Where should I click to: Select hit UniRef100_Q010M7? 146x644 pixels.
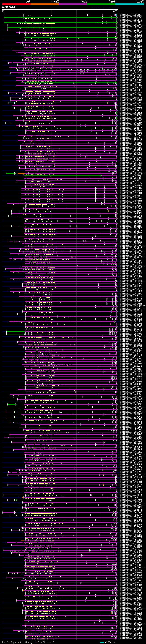[x=131, y=123]
